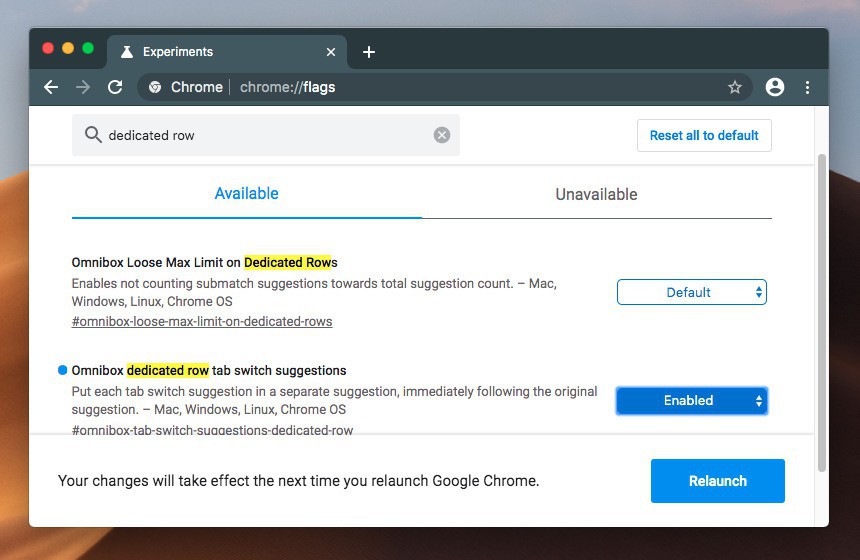Click the 'Your changes will take effect' message
Viewport: 860px width, 560px height.
pyautogui.click(x=298, y=481)
